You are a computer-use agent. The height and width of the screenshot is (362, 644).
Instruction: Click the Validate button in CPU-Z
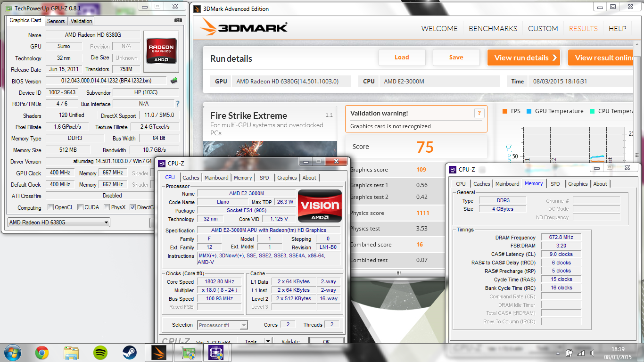pos(290,342)
